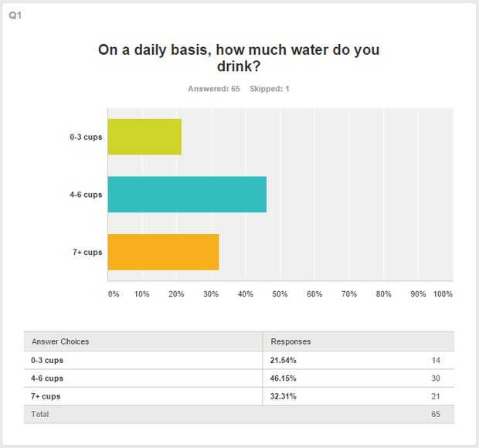The width and height of the screenshot is (479, 448).
Task: Click the yellow-green 0-3 cups bar
Action: [144, 137]
